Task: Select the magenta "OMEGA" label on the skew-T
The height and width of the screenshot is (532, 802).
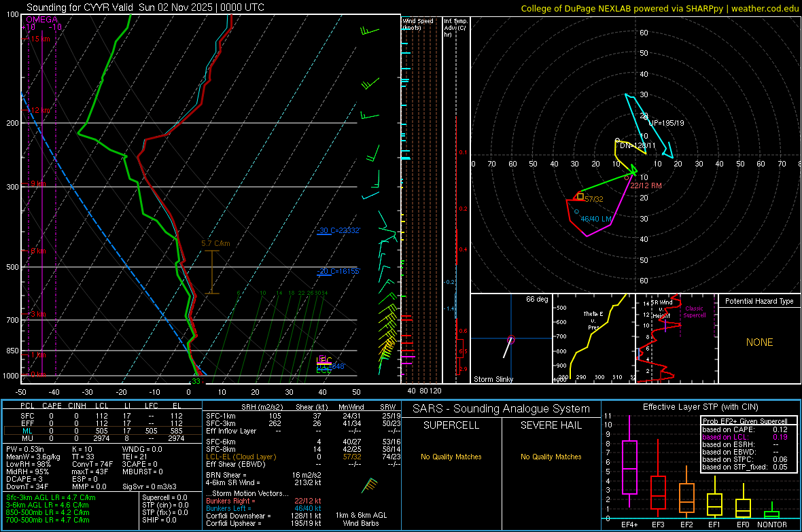Action: pos(42,20)
